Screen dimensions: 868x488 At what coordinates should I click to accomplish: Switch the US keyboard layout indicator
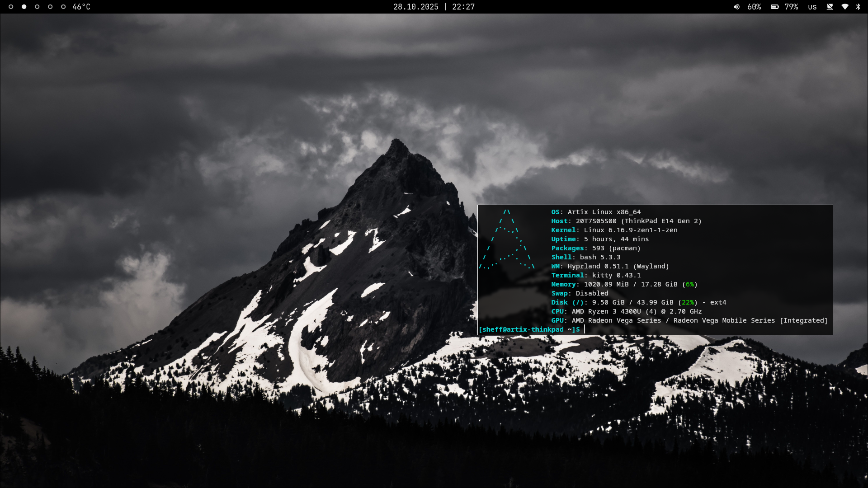(x=812, y=7)
